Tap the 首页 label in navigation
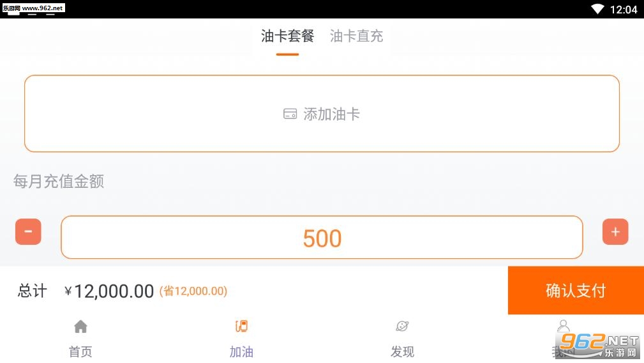 (80, 352)
